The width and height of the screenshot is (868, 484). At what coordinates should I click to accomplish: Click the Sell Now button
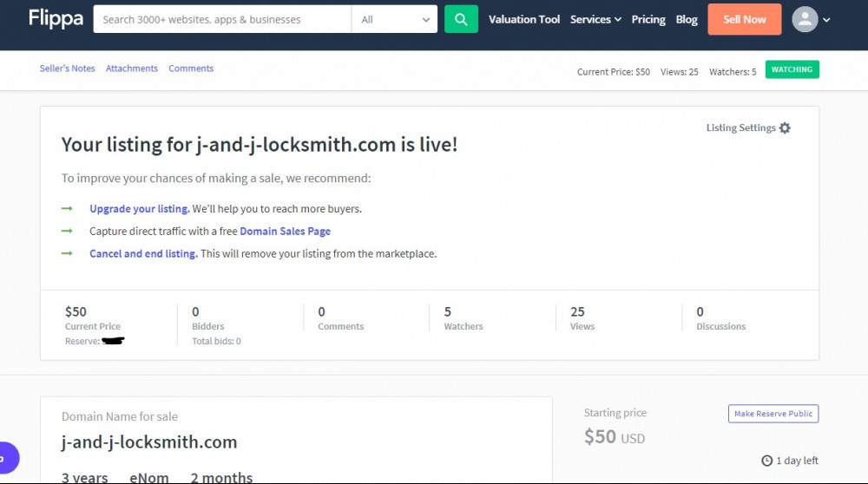click(x=745, y=19)
